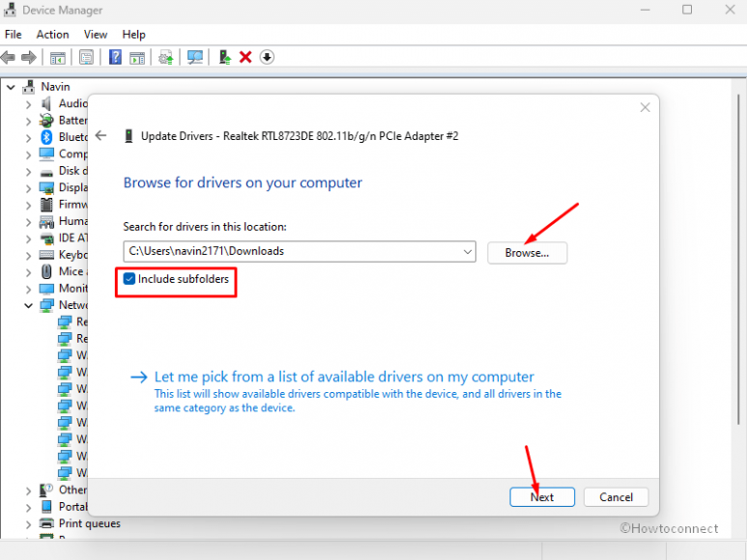Select the Display adapters icon
The image size is (747, 560).
click(46, 188)
